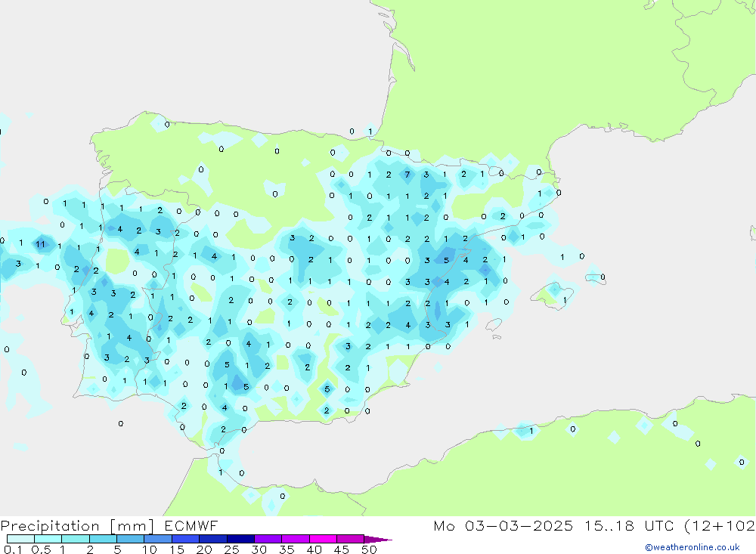
Task: Click the purple arrow at legend end
Action: [x=379, y=540]
